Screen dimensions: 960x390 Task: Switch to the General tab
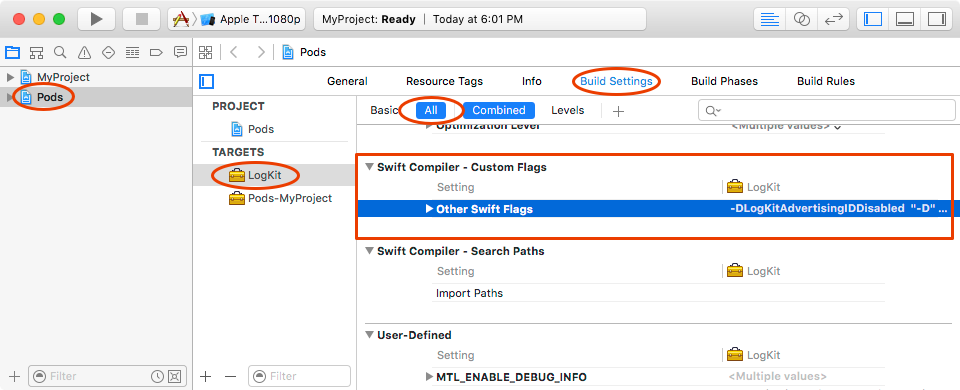[347, 81]
